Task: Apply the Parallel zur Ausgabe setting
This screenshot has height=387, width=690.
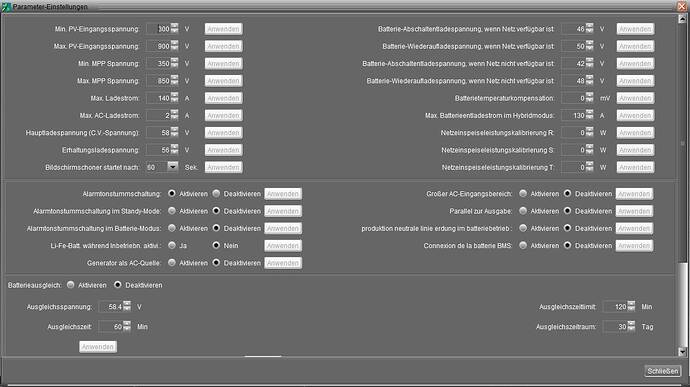Action: tap(634, 211)
